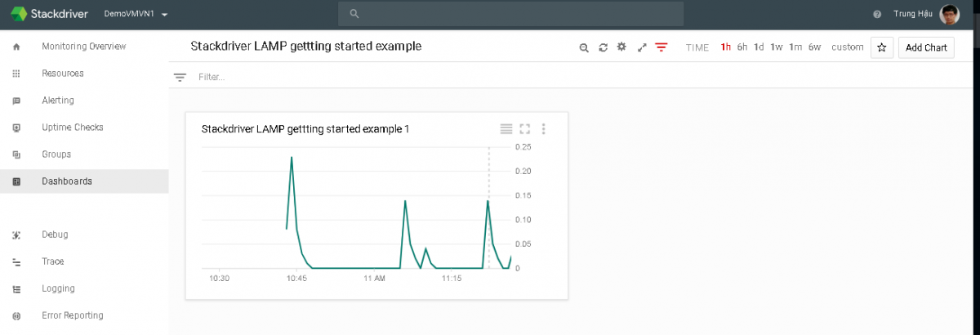
Task: Click the dashboard auto-refresh icon
Action: tap(603, 47)
